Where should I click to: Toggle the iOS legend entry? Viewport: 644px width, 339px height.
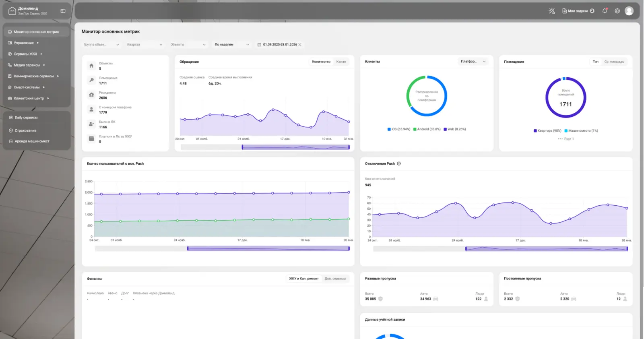(399, 129)
